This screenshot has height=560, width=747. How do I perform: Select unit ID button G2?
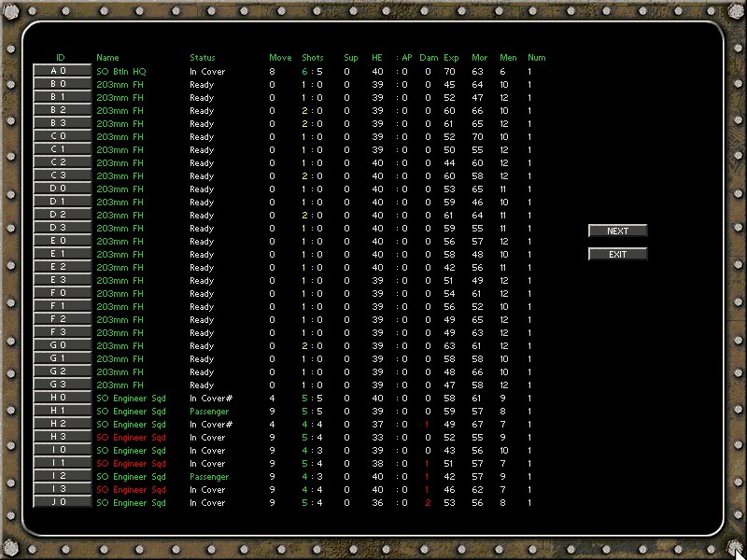pos(62,371)
